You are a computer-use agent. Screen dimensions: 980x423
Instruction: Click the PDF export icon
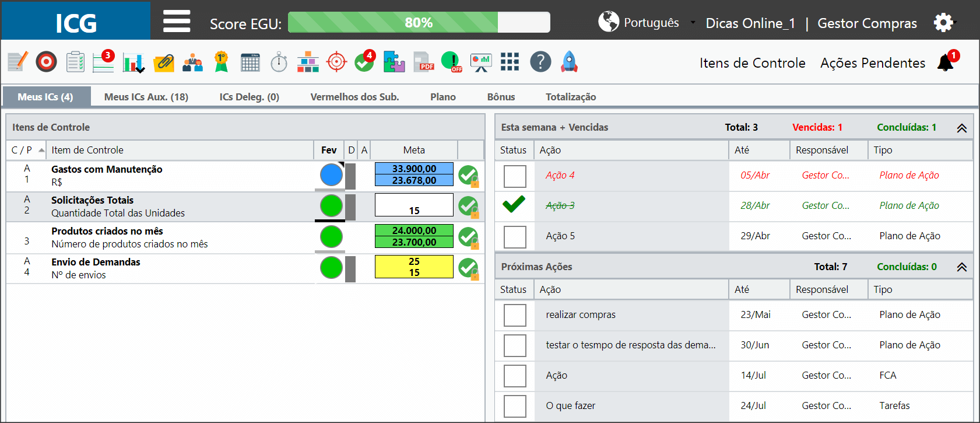pos(424,61)
